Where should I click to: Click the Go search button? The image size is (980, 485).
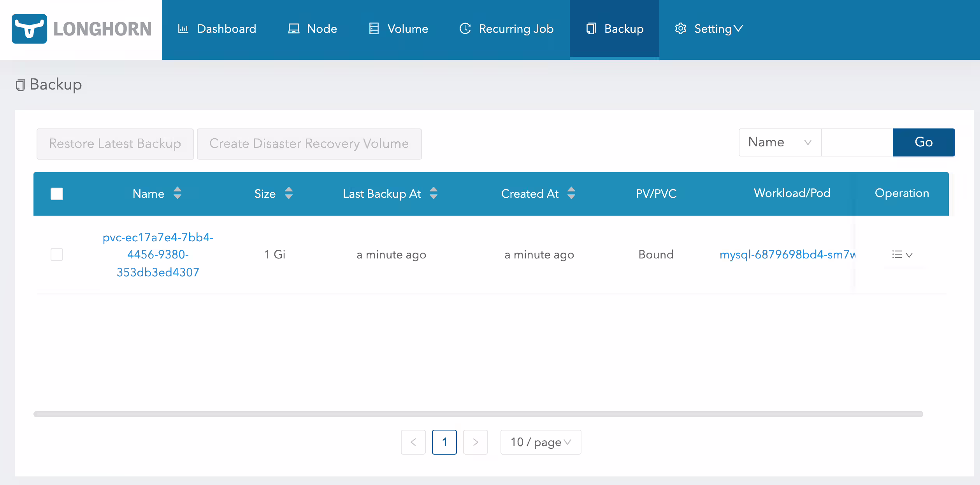(924, 142)
